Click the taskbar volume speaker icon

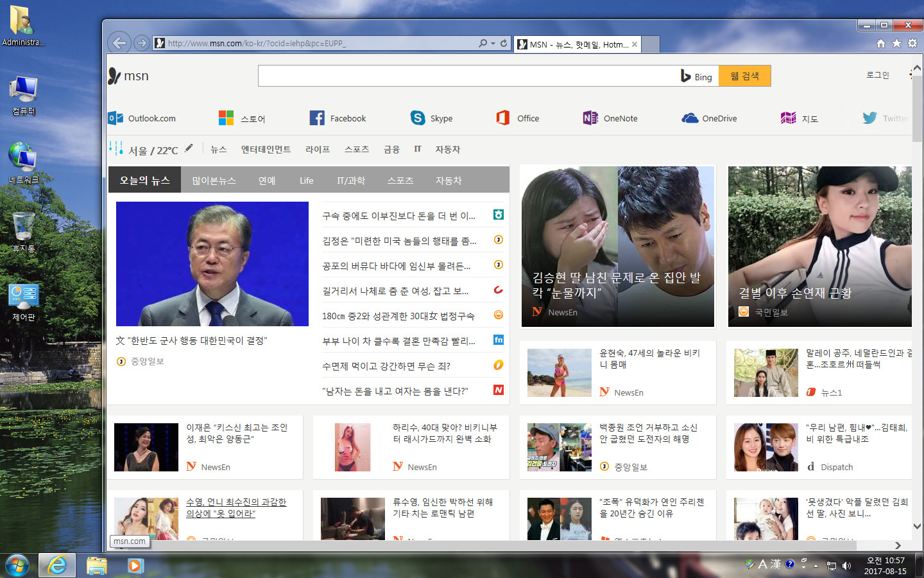tap(846, 566)
